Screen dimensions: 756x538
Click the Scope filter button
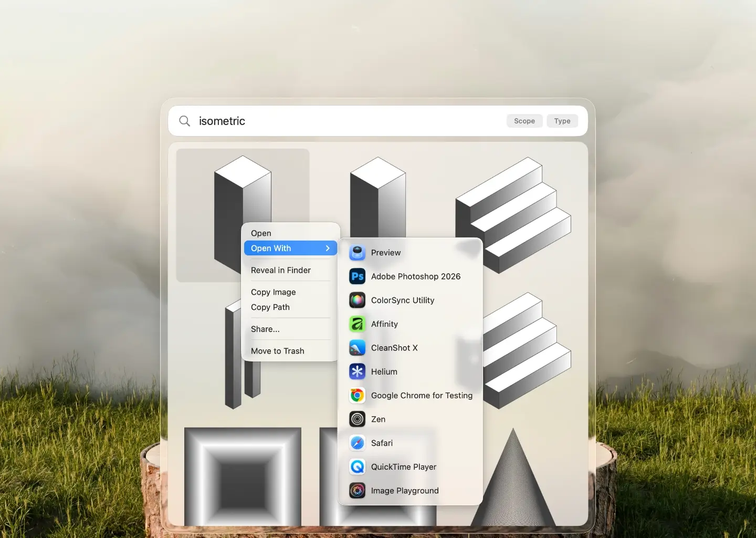[x=524, y=121]
